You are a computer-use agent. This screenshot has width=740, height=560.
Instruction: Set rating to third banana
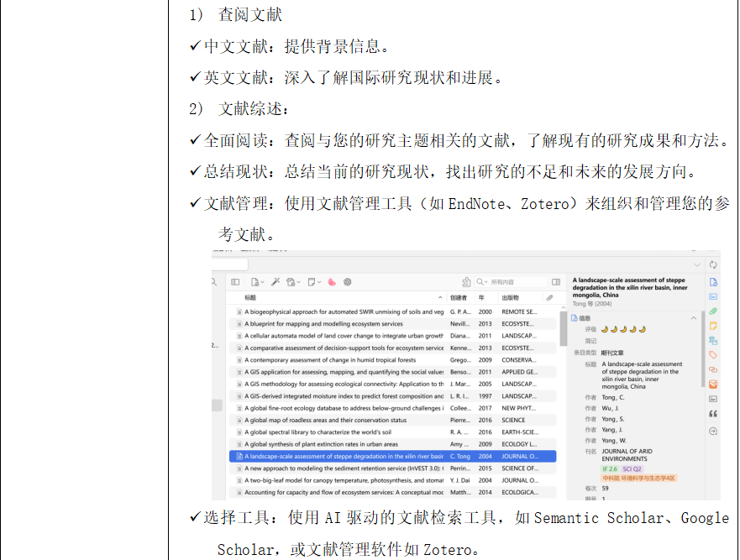click(623, 329)
